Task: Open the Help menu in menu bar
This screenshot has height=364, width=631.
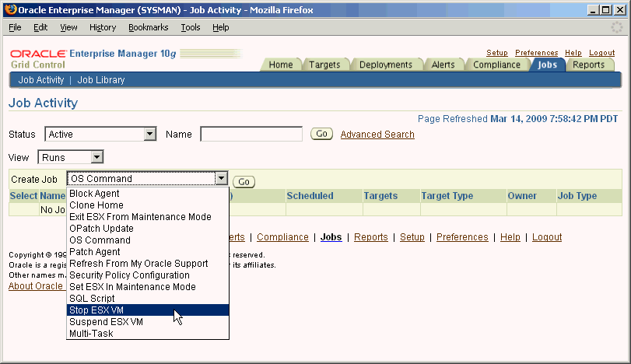Action: pyautogui.click(x=220, y=27)
